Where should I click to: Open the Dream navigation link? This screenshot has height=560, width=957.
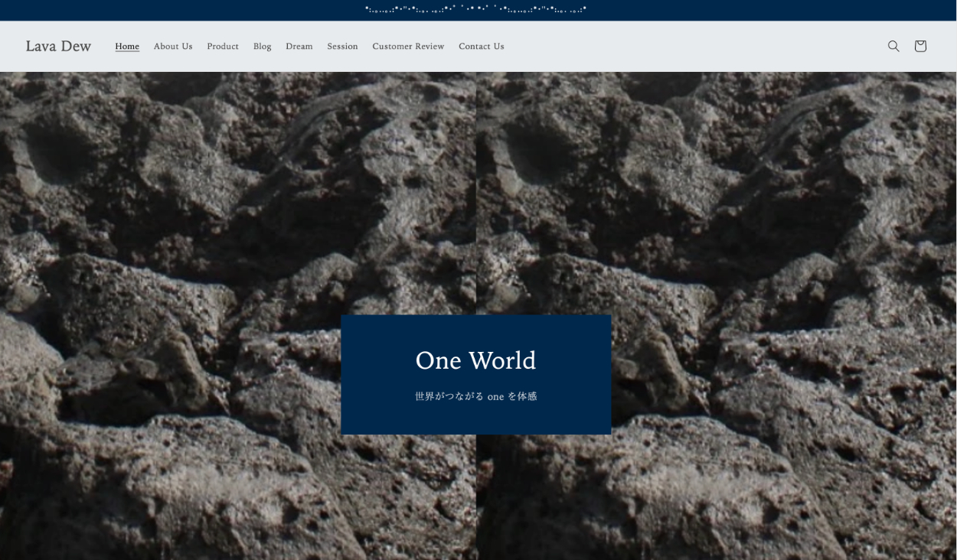tap(299, 47)
